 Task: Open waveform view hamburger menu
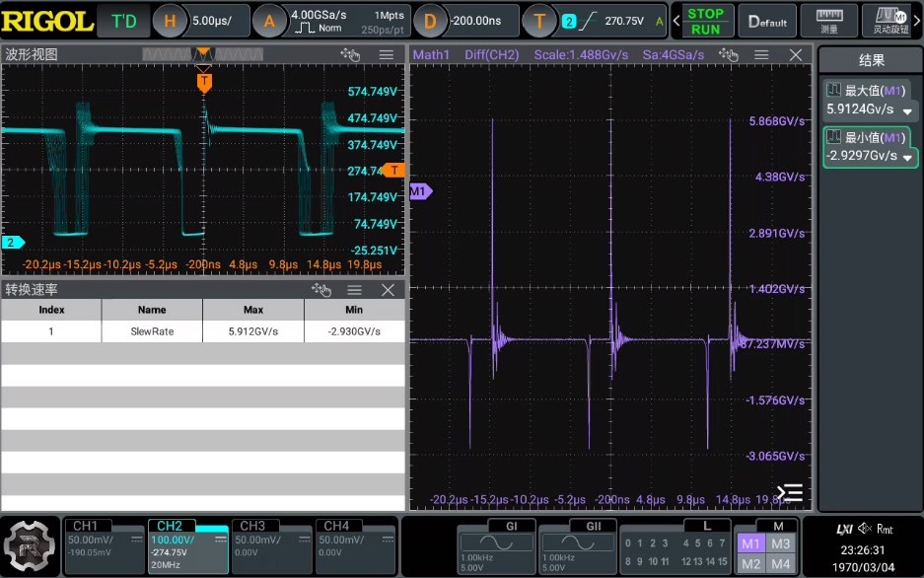pyautogui.click(x=387, y=55)
